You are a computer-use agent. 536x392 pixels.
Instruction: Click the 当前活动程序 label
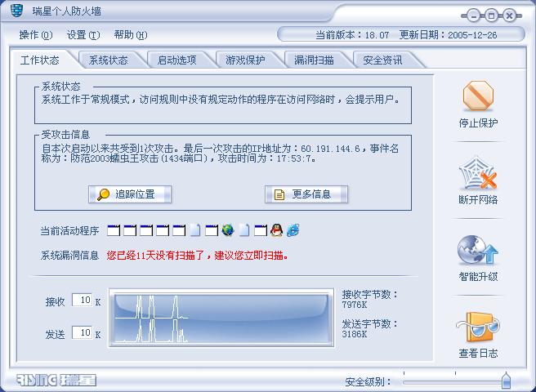[69, 231]
